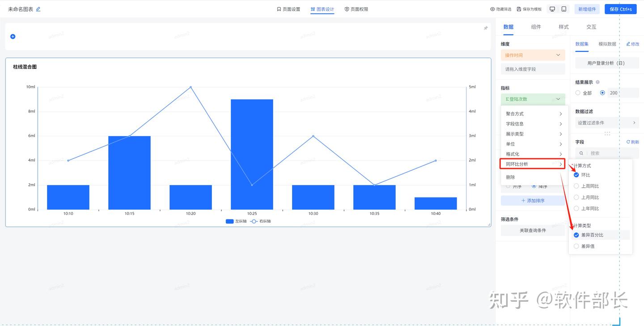Switch to the 样式 tab
The width and height of the screenshot is (644, 326).
coord(563,27)
